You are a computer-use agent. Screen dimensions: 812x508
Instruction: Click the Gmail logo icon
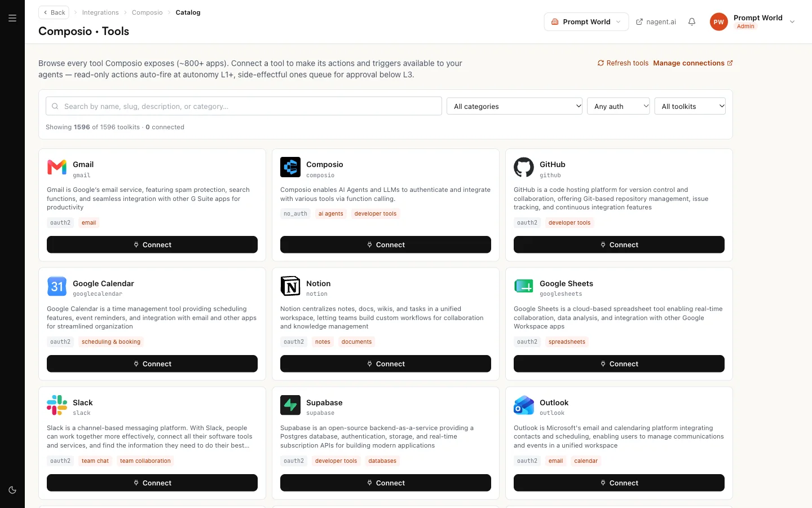[57, 167]
